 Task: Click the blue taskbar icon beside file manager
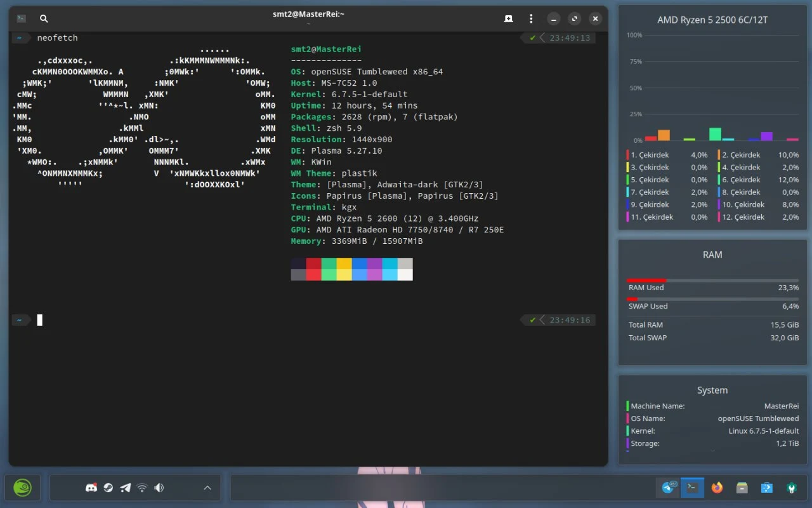[766, 488]
